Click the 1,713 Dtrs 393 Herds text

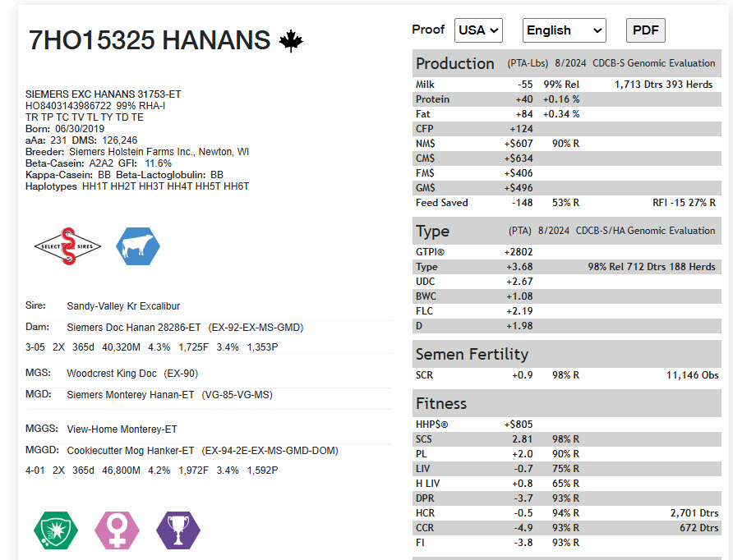(663, 85)
